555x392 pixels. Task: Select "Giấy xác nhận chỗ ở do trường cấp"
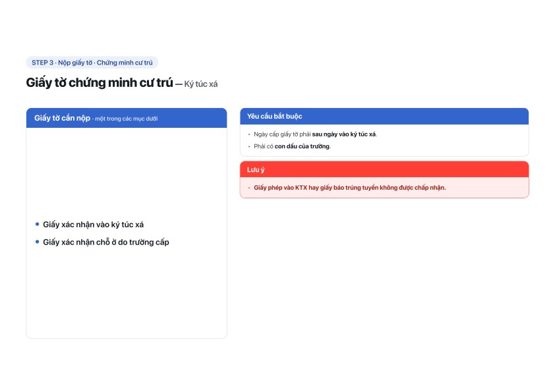(106, 242)
